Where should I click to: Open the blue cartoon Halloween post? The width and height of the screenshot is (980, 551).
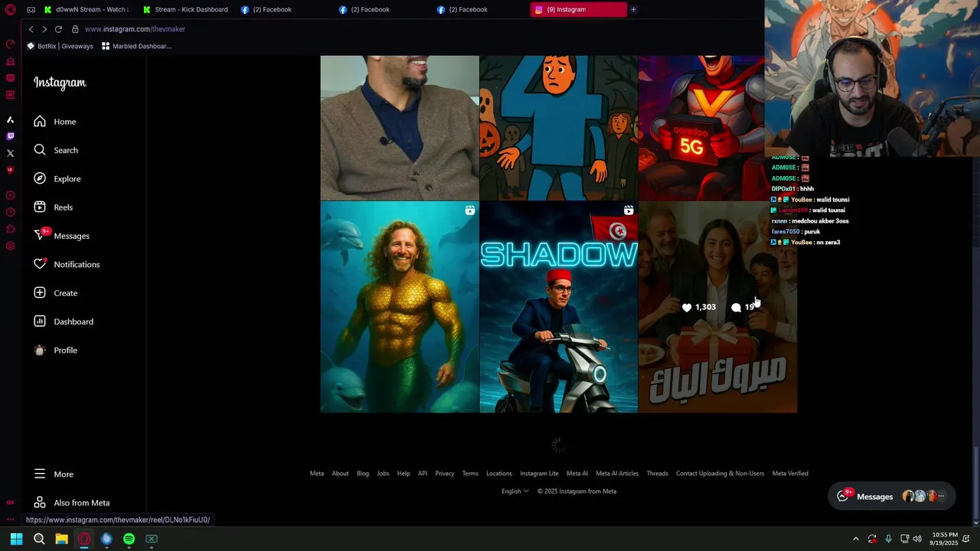pyautogui.click(x=559, y=127)
